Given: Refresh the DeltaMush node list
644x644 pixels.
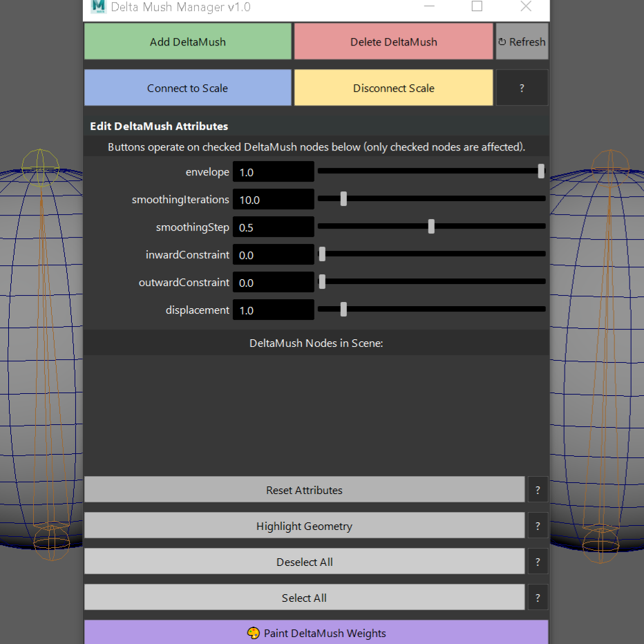Looking at the screenshot, I should pyautogui.click(x=522, y=41).
